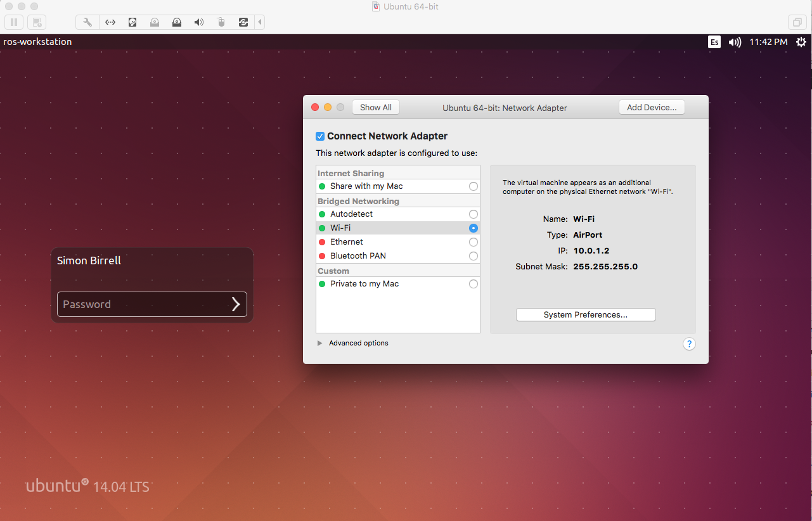Minimize the Network Adapter settings window
The image size is (812, 521).
click(328, 107)
